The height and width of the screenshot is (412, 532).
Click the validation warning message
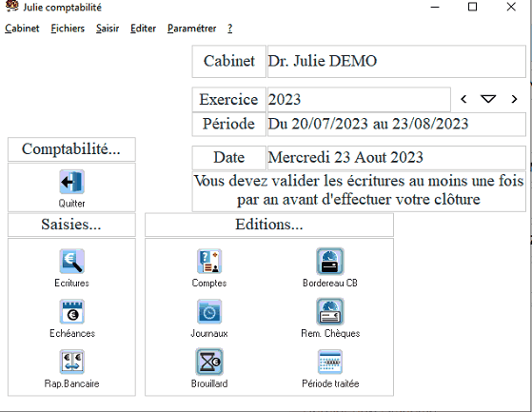click(x=359, y=190)
